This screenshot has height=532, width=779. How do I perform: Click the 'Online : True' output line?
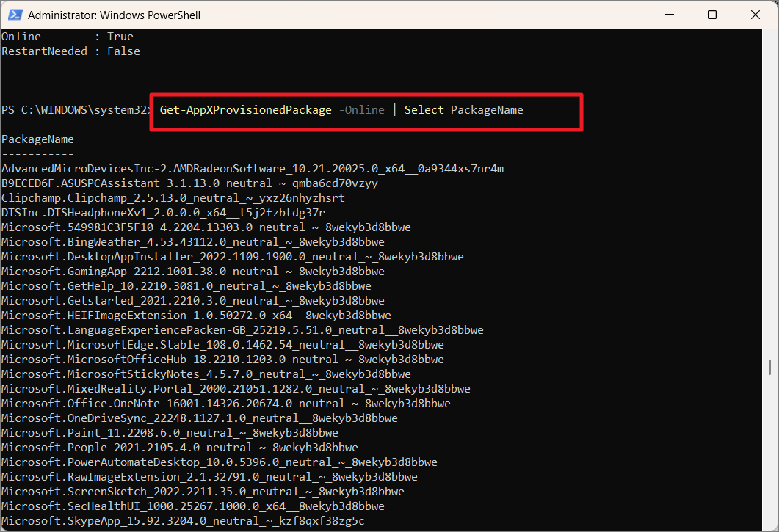[x=68, y=37]
